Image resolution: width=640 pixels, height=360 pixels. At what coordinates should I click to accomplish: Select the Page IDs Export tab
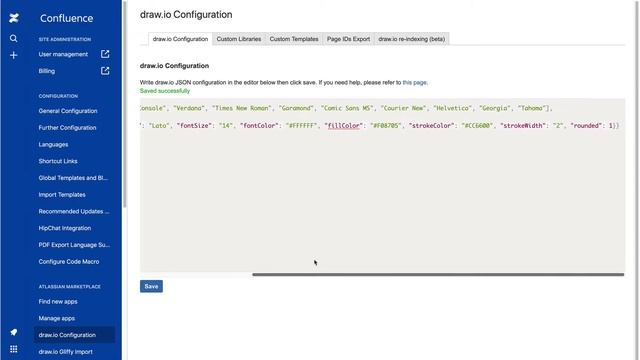pyautogui.click(x=348, y=39)
